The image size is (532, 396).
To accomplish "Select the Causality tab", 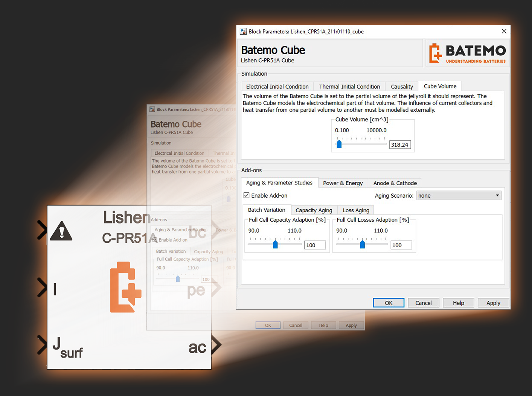I will pos(402,87).
